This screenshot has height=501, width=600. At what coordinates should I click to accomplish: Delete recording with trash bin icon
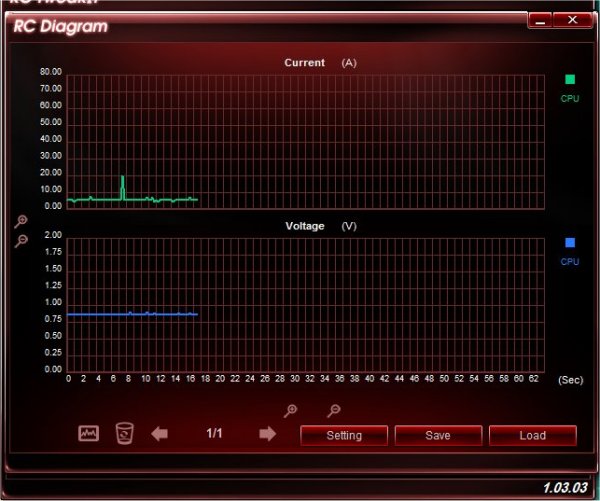(x=124, y=433)
